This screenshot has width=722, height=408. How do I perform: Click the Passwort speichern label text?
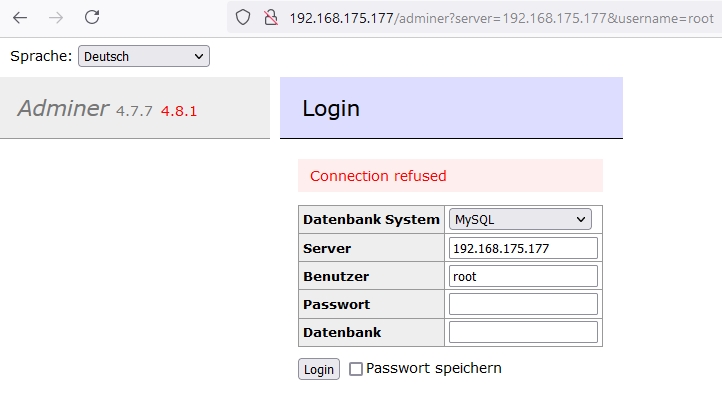point(434,368)
